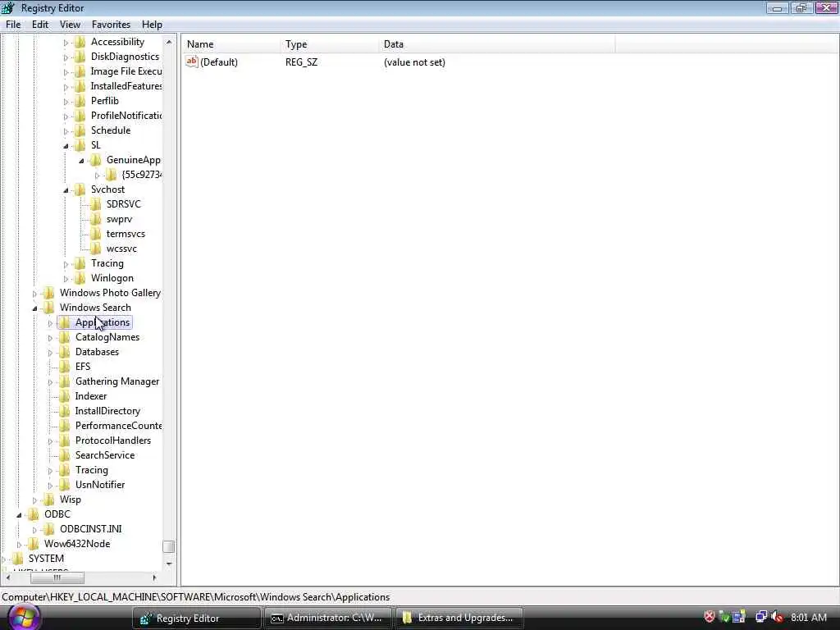Open the View menu

(70, 25)
